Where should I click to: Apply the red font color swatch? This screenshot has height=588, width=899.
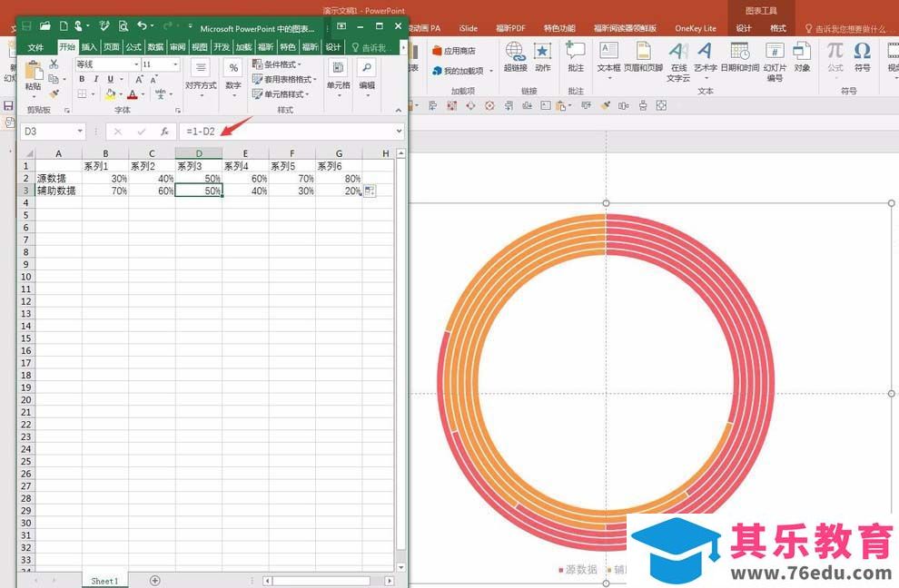tap(133, 94)
